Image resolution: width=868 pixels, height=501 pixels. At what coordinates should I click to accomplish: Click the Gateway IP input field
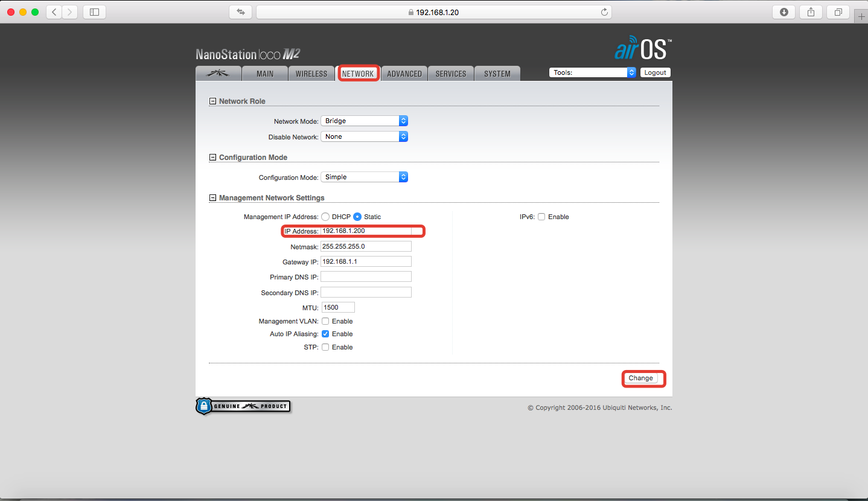point(366,261)
